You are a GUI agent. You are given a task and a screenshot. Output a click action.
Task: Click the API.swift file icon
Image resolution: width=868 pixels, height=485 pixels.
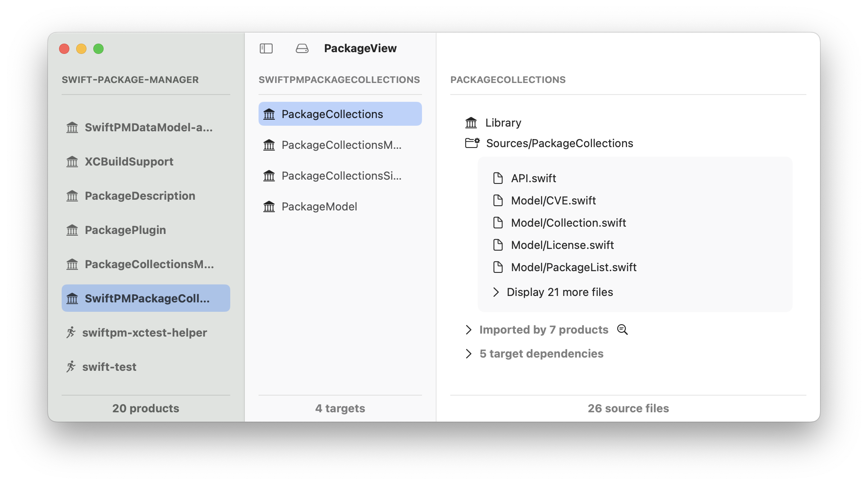498,178
